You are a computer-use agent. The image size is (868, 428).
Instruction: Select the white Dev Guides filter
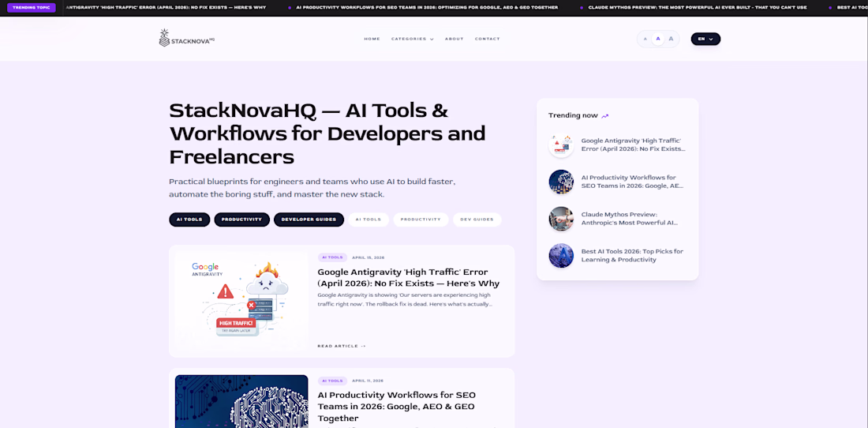click(x=477, y=220)
